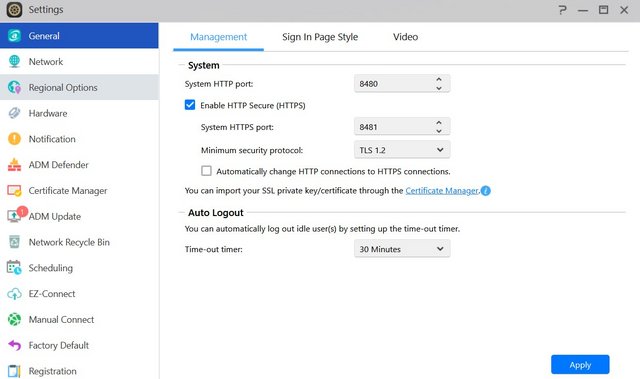Image resolution: width=640 pixels, height=379 pixels.
Task: Open the Minimum security protocol dropdown
Action: coord(402,150)
